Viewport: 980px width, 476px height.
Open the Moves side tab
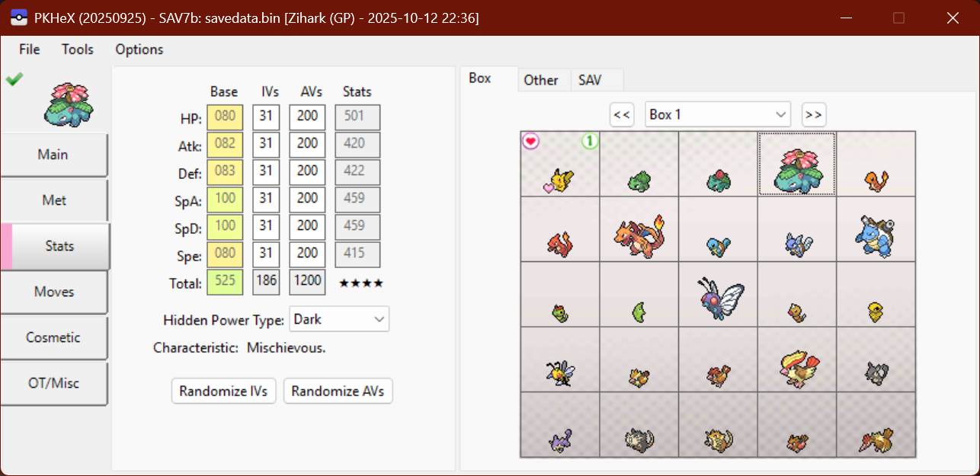(x=54, y=292)
